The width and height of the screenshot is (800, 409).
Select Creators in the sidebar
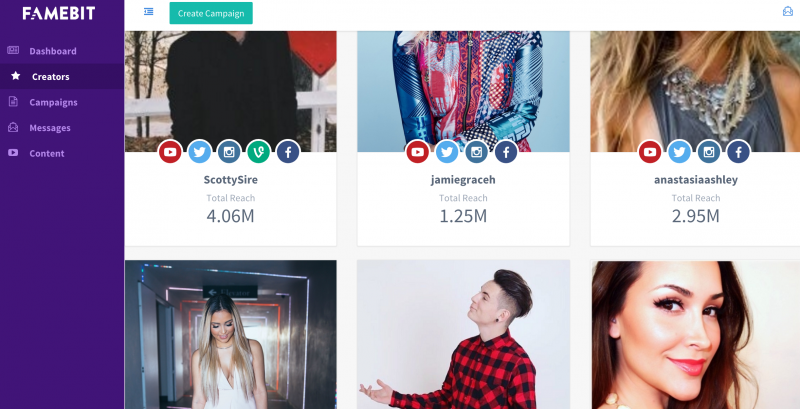51,76
